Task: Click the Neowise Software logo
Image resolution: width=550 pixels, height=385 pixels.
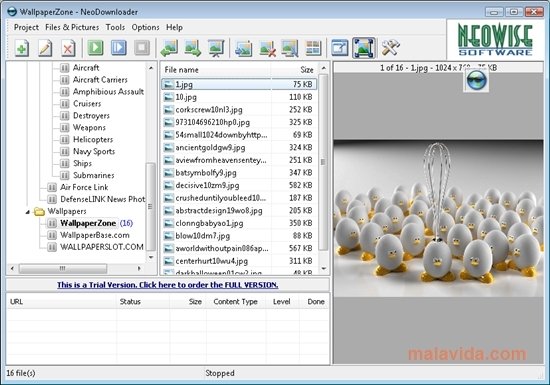Action: click(x=495, y=40)
